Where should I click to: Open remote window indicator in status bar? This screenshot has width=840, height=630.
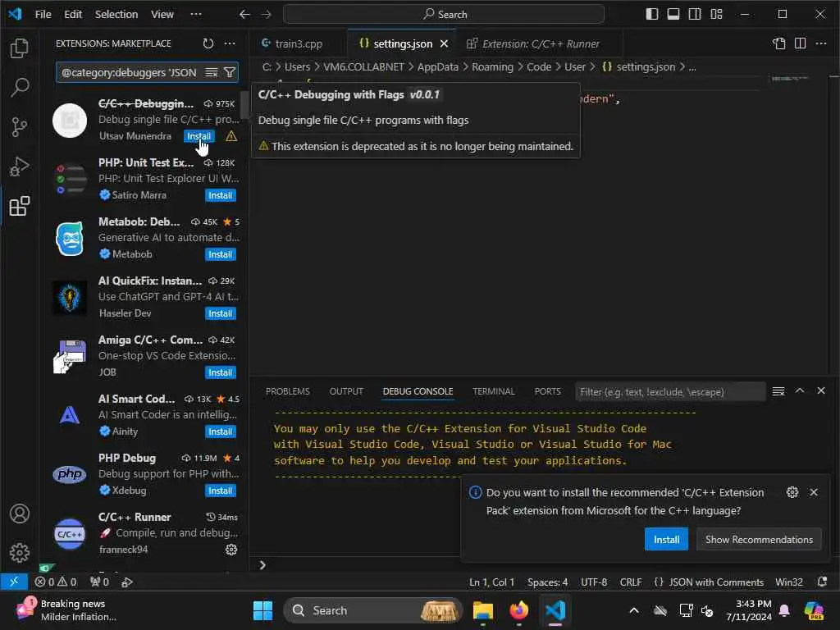(x=14, y=582)
